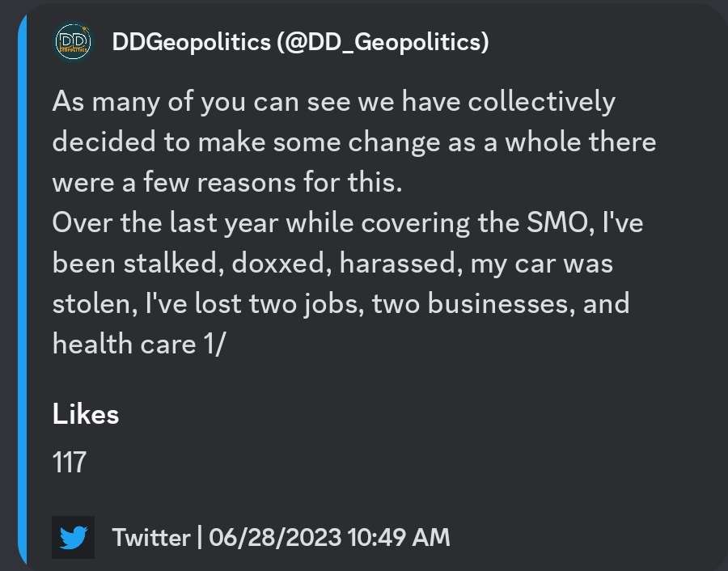This screenshot has width=728, height=571.
Task: Click the Twitter footer label
Action: (x=151, y=538)
